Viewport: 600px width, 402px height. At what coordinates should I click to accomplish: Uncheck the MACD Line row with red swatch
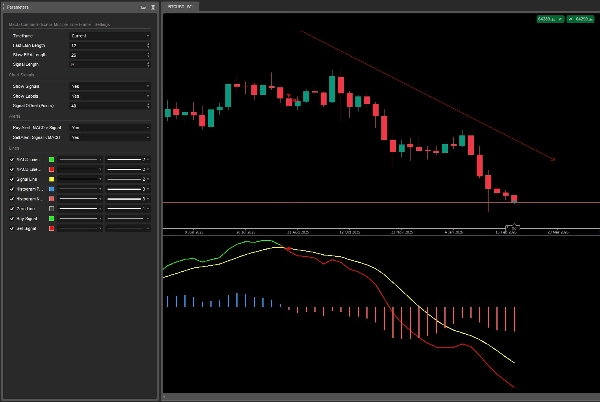(x=11, y=169)
